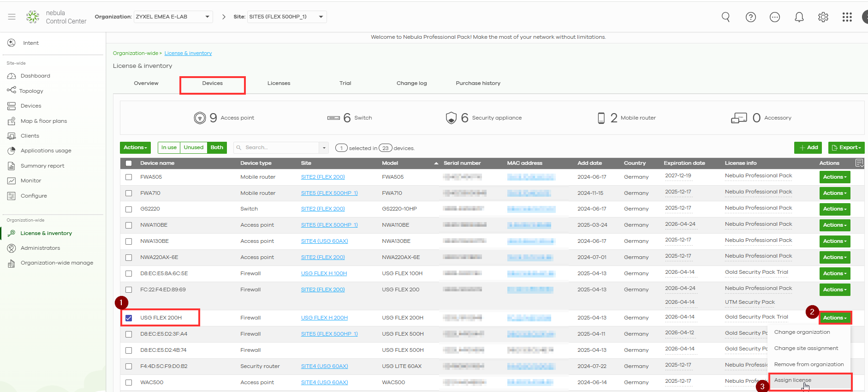
Task: Click the Mobile router phone icon
Action: pyautogui.click(x=601, y=118)
